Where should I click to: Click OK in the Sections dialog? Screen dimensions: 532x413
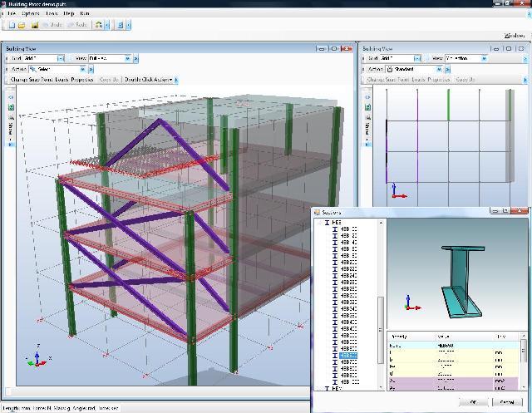pyautogui.click(x=473, y=402)
